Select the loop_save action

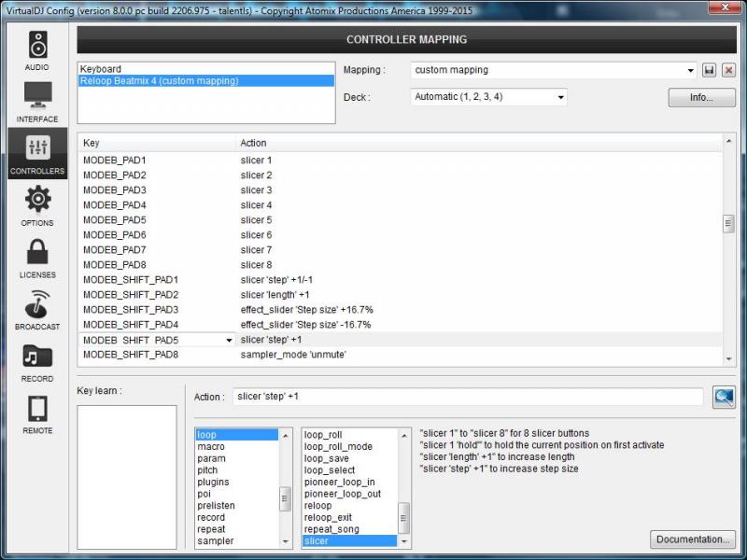(x=349, y=458)
